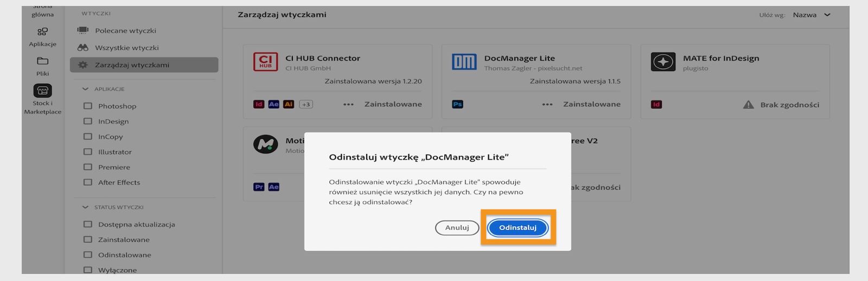868x281 pixels.
Task: Click the +3 apps badge
Action: coord(306,104)
